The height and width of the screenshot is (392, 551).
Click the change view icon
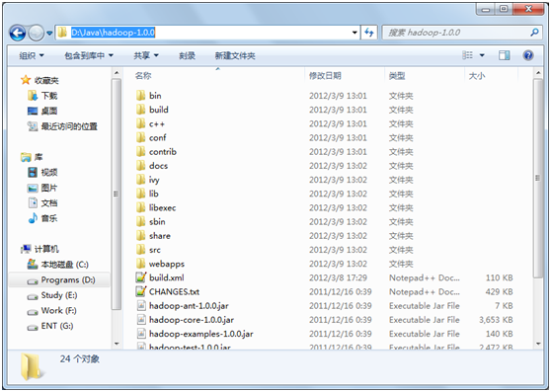point(467,55)
